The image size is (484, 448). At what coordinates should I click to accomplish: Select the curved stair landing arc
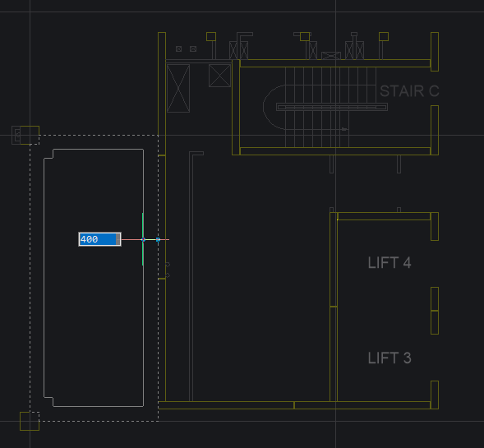coord(273,107)
